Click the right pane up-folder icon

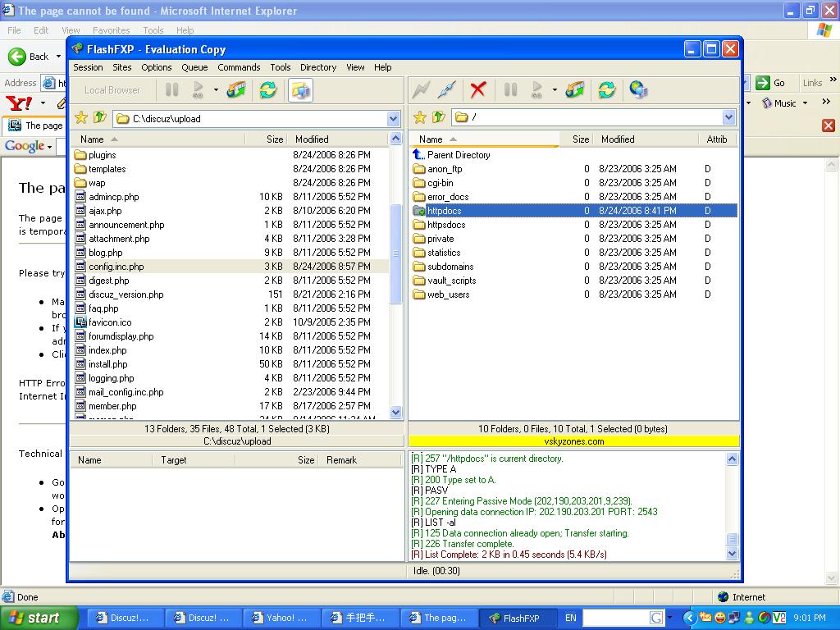click(439, 116)
